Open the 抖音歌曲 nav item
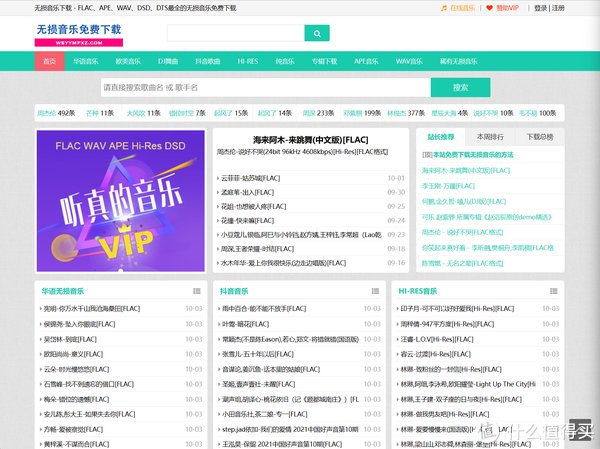The height and width of the screenshot is (449, 600). click(208, 61)
